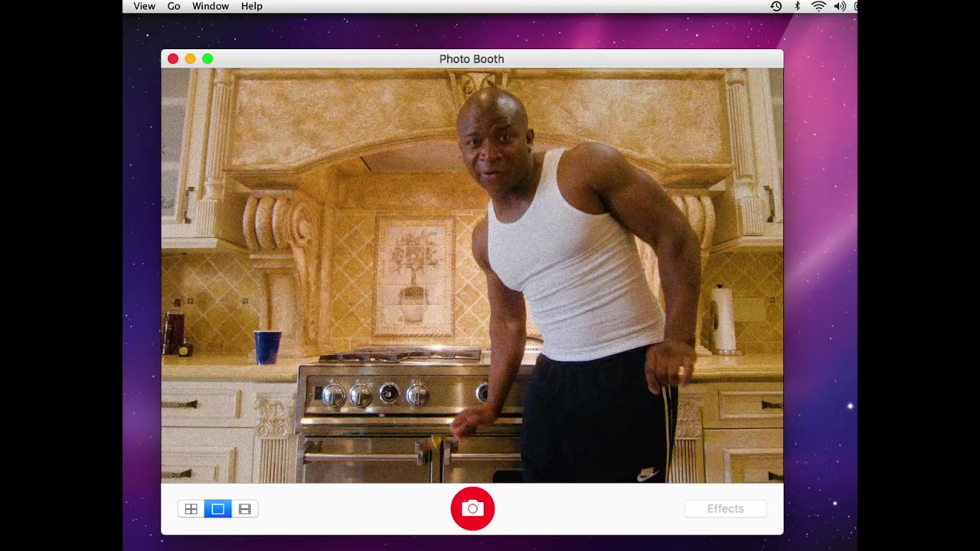Minimize the Photo Booth window

pyautogui.click(x=190, y=59)
